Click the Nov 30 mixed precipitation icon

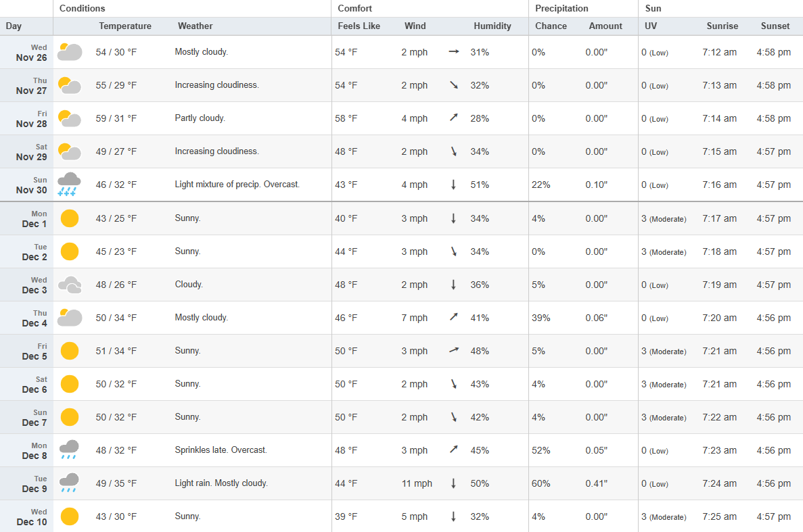pos(69,184)
